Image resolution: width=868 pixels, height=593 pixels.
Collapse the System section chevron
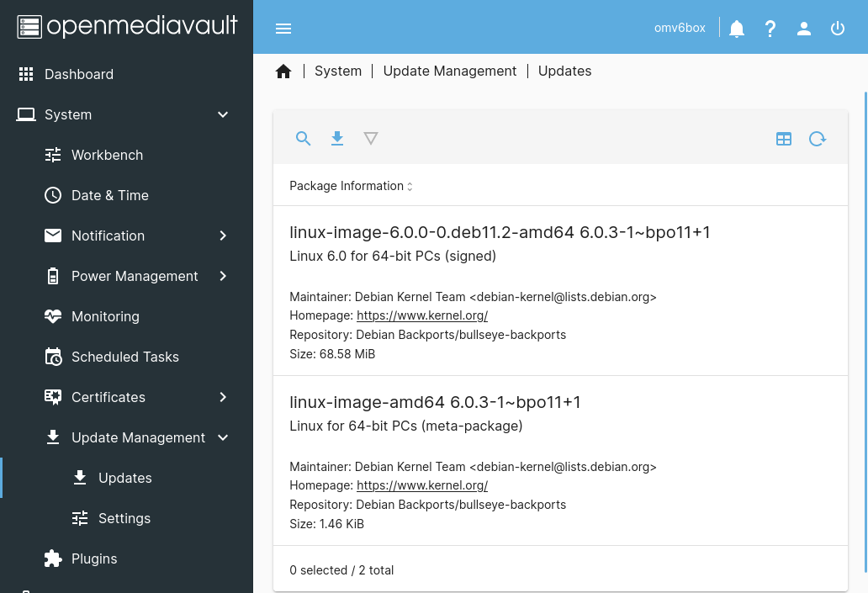pos(223,114)
